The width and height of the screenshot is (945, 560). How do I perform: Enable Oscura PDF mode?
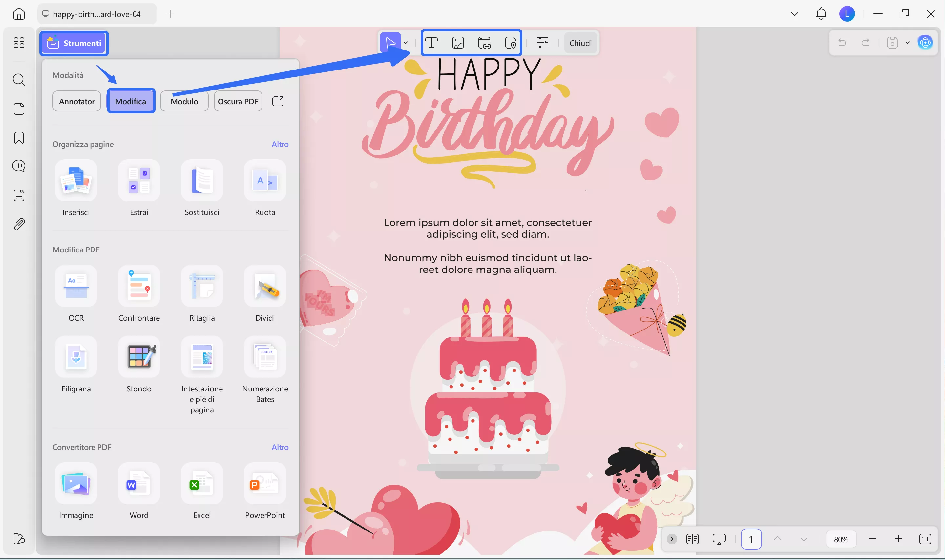[x=238, y=101]
